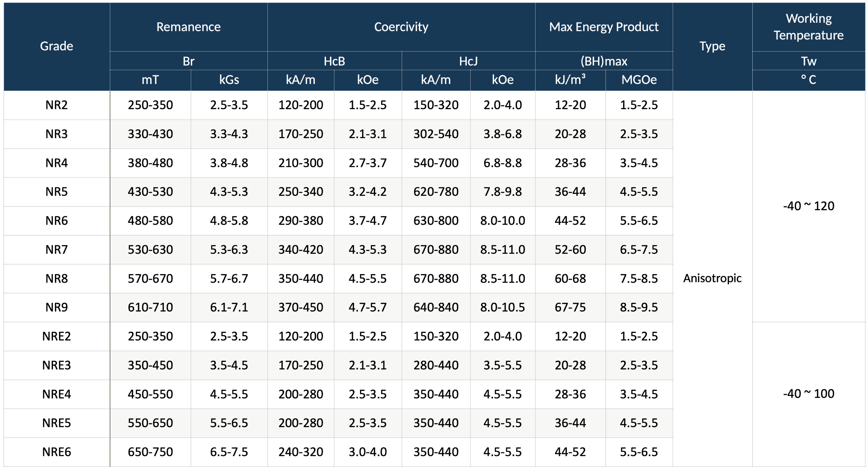Click 8.0-10.0 kOe value in NR6 row
The height and width of the screenshot is (471, 868).
502,221
